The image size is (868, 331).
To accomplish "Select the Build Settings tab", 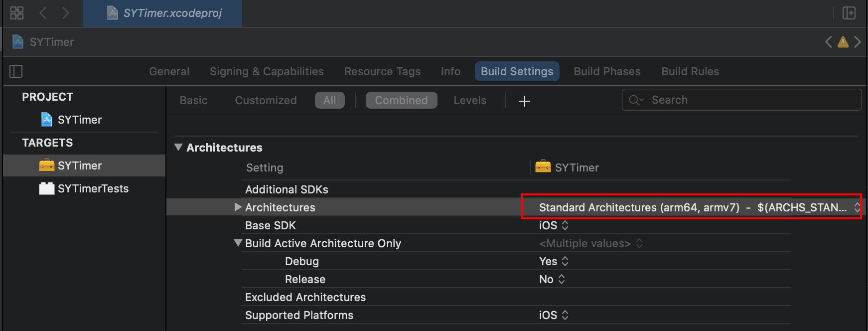I will [x=517, y=71].
